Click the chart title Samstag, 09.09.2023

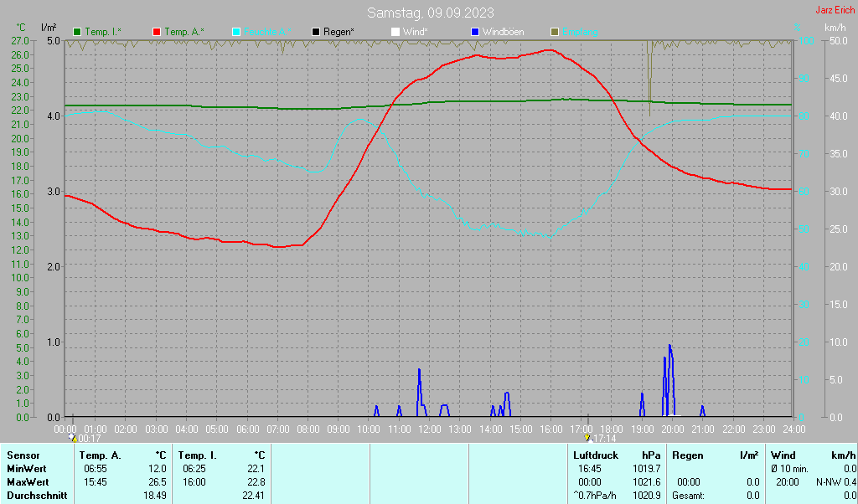(430, 13)
